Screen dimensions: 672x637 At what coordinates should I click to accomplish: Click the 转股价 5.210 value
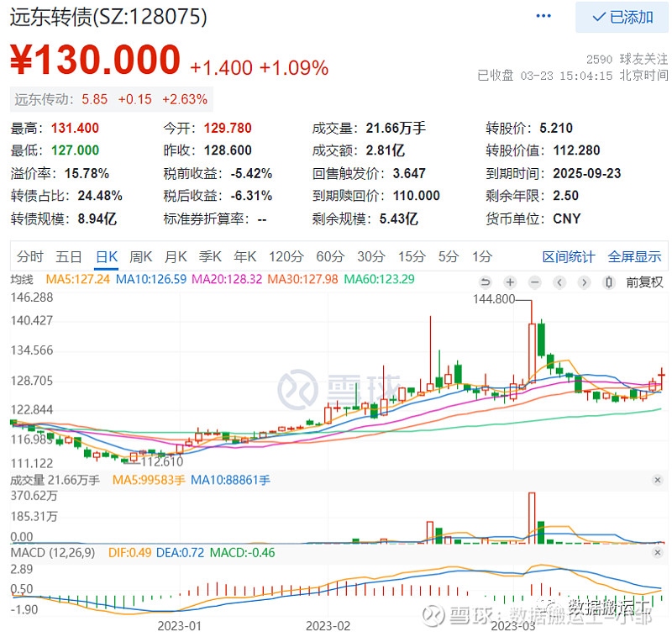[556, 128]
